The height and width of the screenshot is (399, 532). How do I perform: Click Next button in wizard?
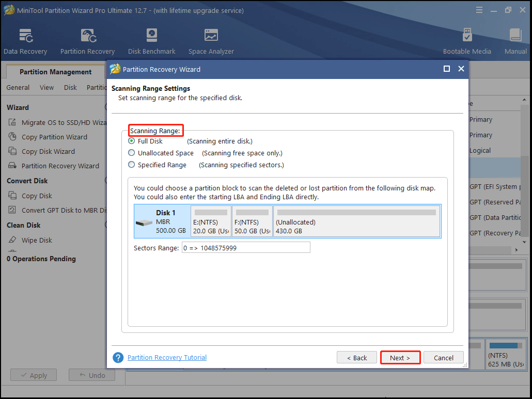(x=400, y=358)
